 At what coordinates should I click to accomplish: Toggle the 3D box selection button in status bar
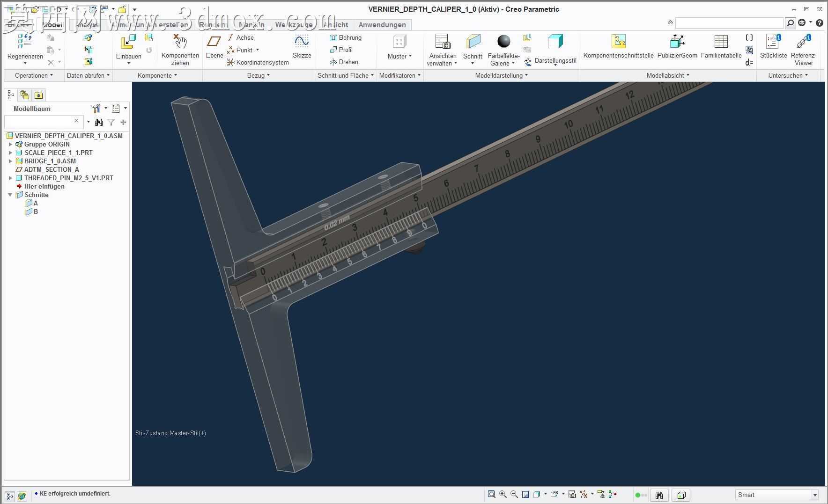point(681,495)
